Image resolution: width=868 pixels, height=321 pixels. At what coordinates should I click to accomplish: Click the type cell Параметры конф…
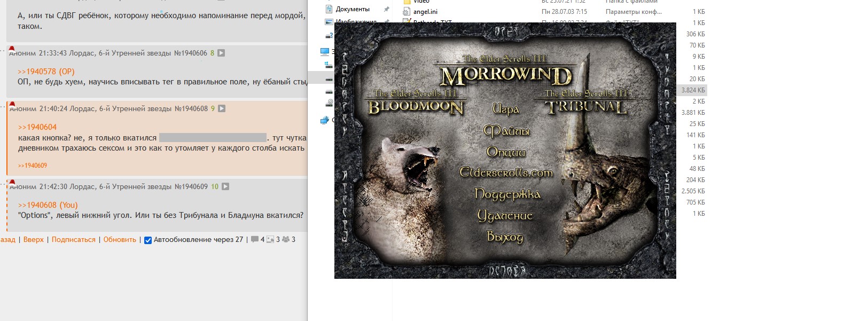tap(634, 12)
